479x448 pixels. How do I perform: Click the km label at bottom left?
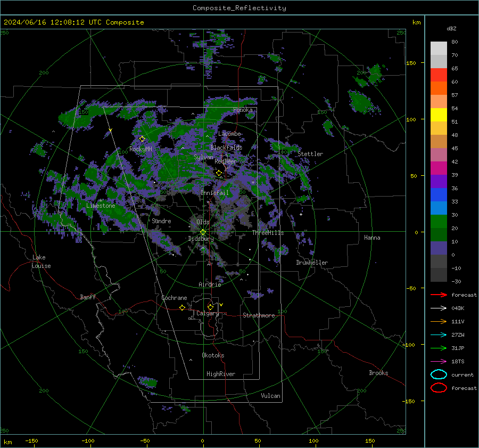coord(7,442)
